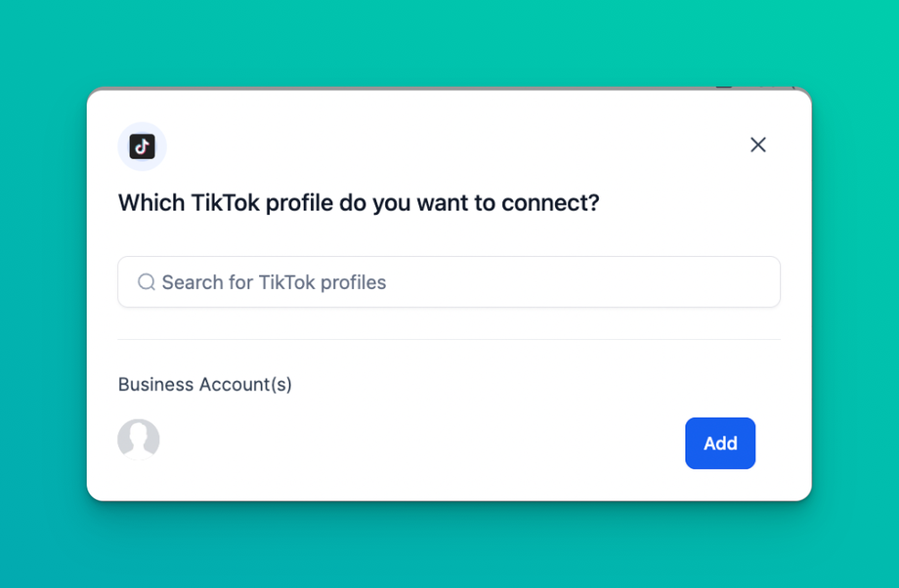This screenshot has height=588, width=899.
Task: Dismiss the dialog using the X icon
Action: coord(757,145)
